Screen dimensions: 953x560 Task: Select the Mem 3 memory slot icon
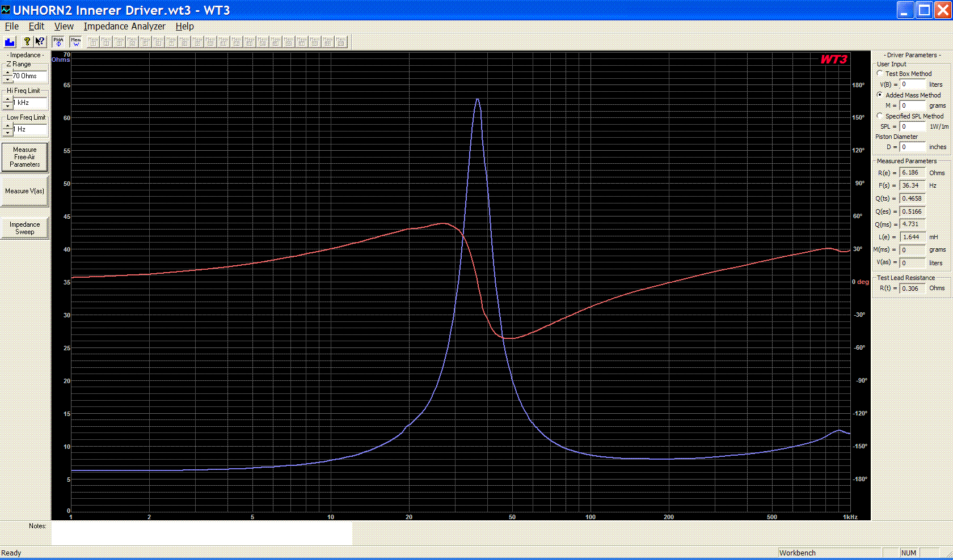click(x=119, y=41)
